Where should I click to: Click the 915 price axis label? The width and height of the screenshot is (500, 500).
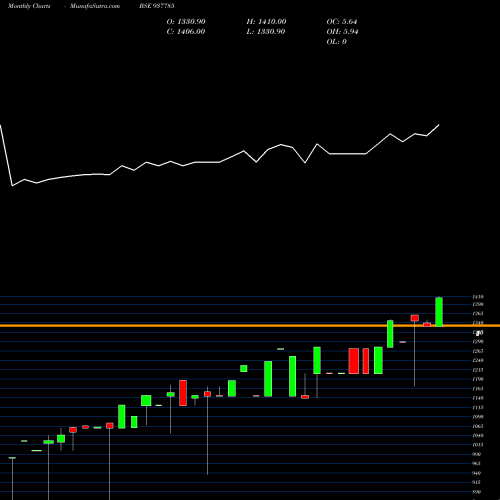coord(477,482)
